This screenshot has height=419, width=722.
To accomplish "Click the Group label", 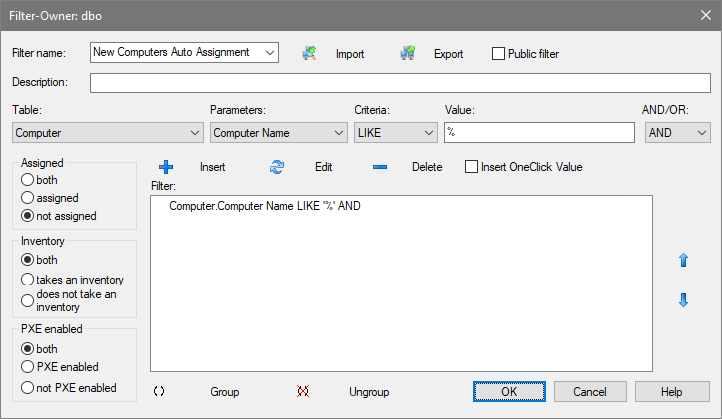I will (x=225, y=392).
